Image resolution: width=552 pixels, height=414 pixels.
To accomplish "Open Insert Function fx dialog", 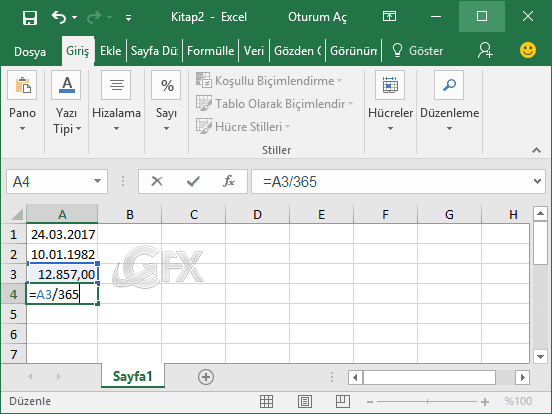I will coord(229,181).
